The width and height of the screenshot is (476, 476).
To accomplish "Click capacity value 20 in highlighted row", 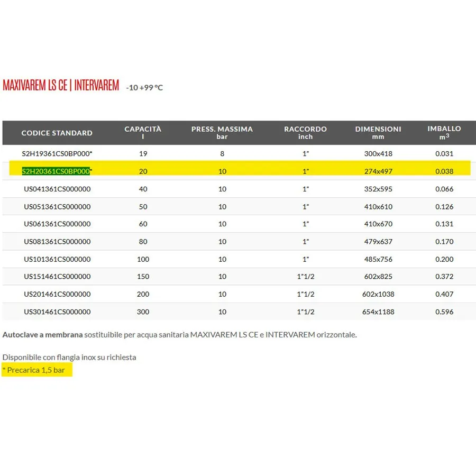I will [143, 171].
